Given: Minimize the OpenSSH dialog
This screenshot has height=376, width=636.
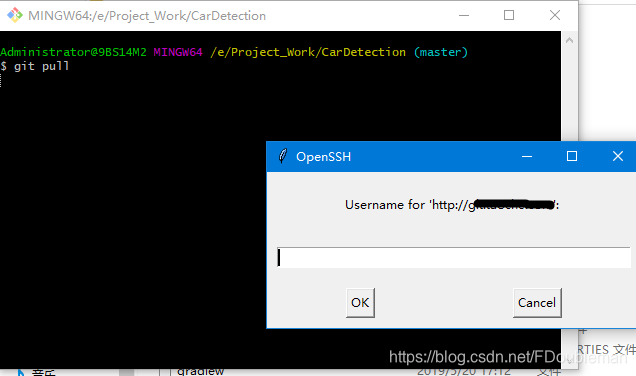Looking at the screenshot, I should click(527, 156).
